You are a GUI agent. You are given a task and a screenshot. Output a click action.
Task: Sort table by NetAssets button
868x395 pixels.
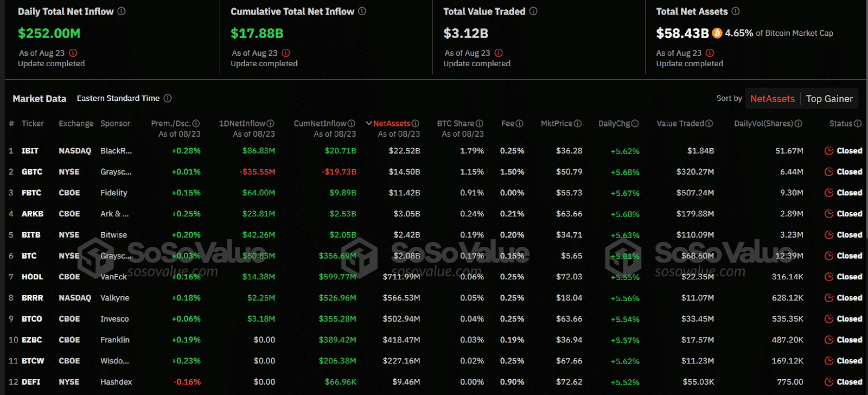[x=773, y=99]
